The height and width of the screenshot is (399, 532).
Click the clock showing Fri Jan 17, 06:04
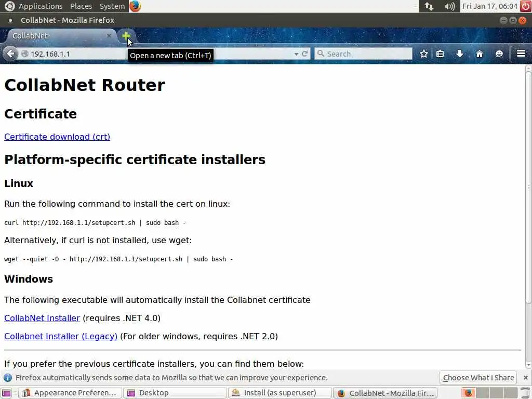[489, 6]
